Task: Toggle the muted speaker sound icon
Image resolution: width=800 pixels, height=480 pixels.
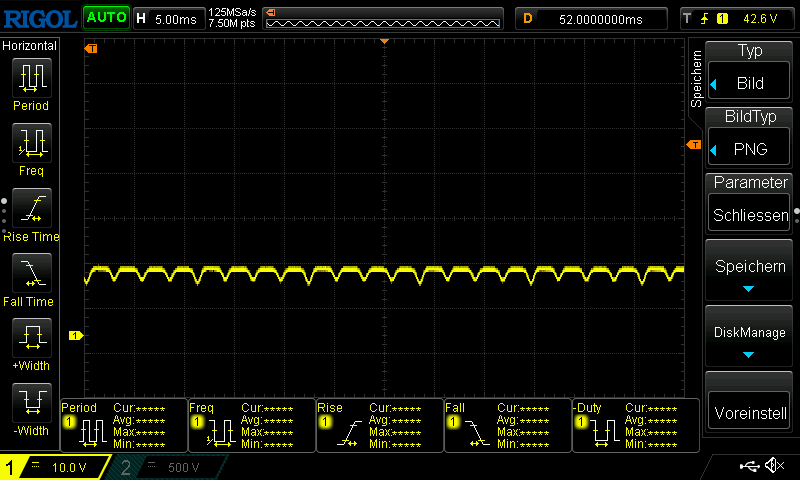Action: point(773,466)
